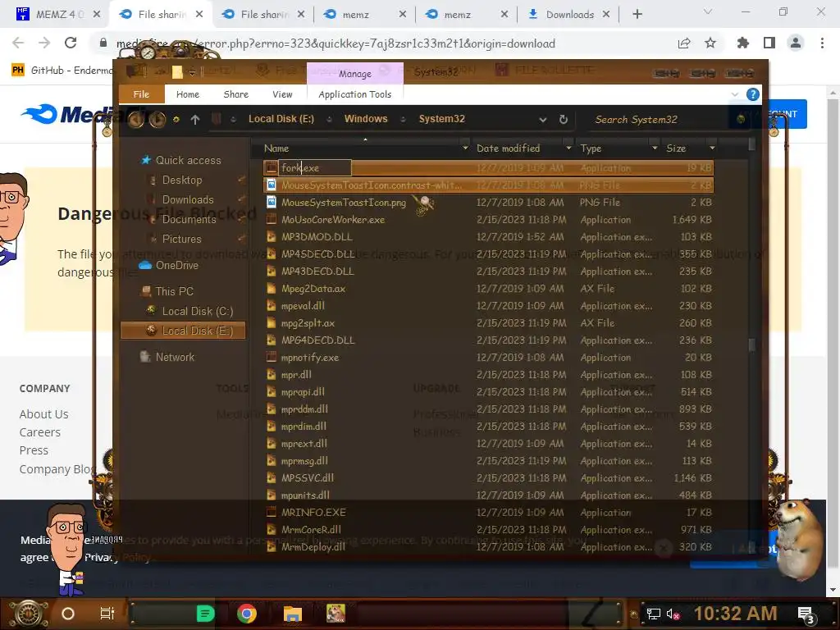The image size is (840, 630).
Task: Select MPSSVC.dll in the file list
Action: click(x=307, y=478)
